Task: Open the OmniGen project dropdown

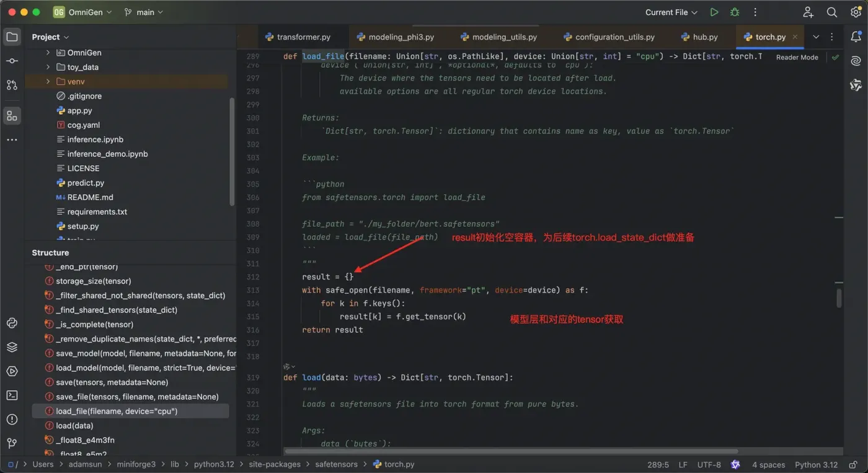Action: pyautogui.click(x=82, y=12)
